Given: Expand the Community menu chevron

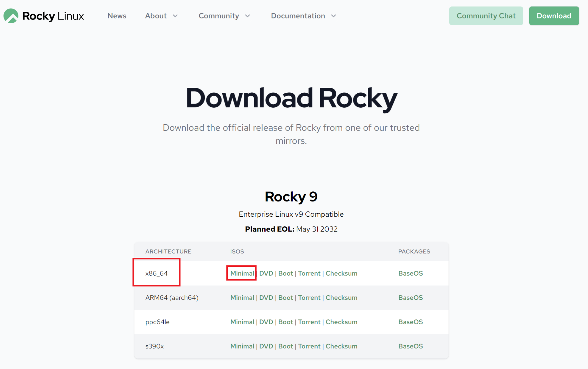Looking at the screenshot, I should tap(248, 16).
